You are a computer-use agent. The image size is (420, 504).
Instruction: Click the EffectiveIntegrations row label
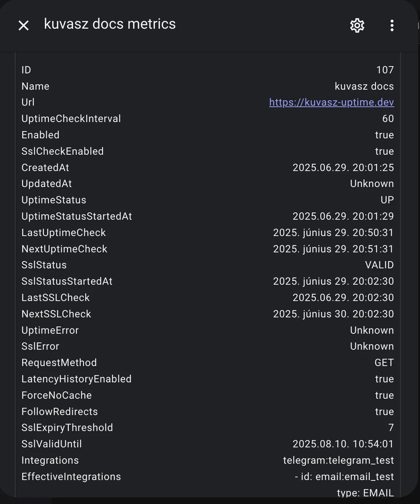[71, 476]
